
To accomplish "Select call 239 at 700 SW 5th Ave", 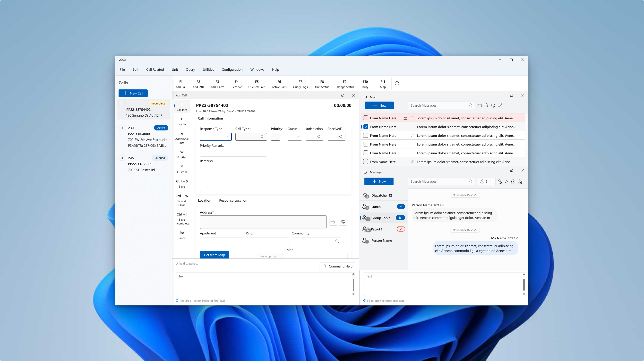I will (143, 137).
